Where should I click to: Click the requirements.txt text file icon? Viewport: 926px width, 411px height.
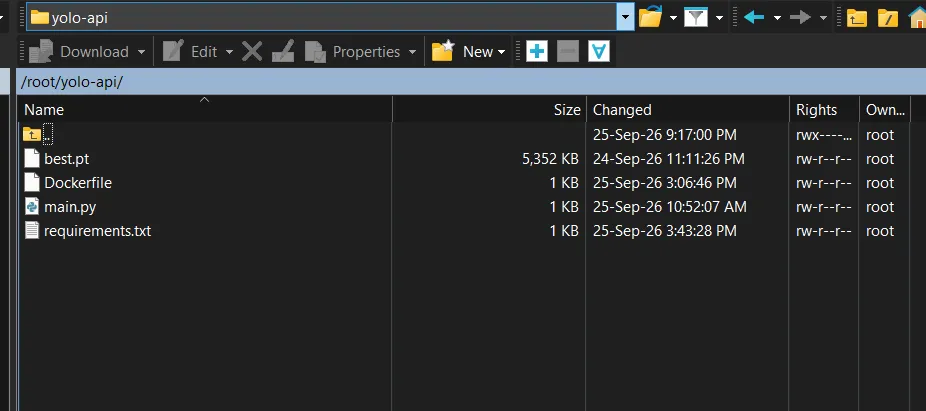32,231
